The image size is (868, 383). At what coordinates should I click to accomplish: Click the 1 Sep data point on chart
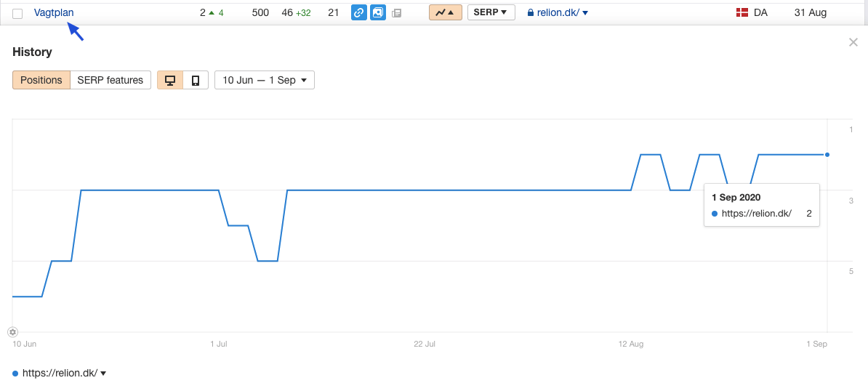pyautogui.click(x=827, y=154)
